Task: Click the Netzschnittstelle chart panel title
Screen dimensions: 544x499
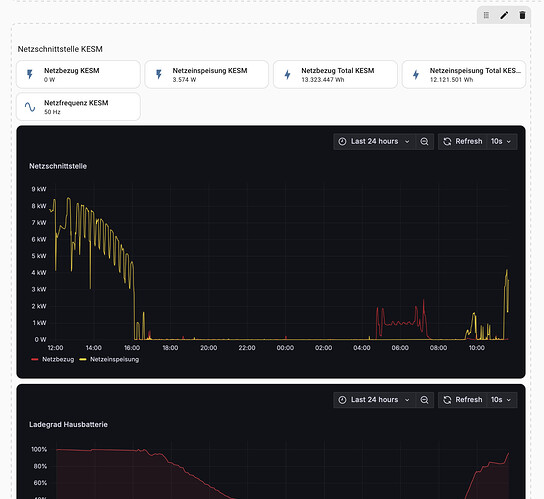Action: click(x=58, y=166)
